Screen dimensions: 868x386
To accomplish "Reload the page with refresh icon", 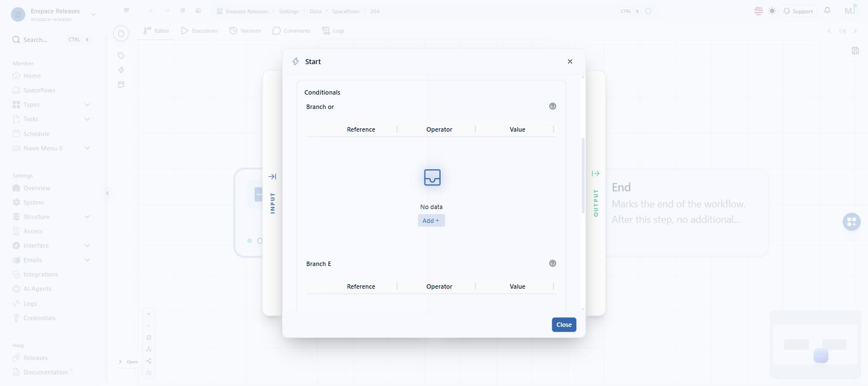I will coord(183,11).
